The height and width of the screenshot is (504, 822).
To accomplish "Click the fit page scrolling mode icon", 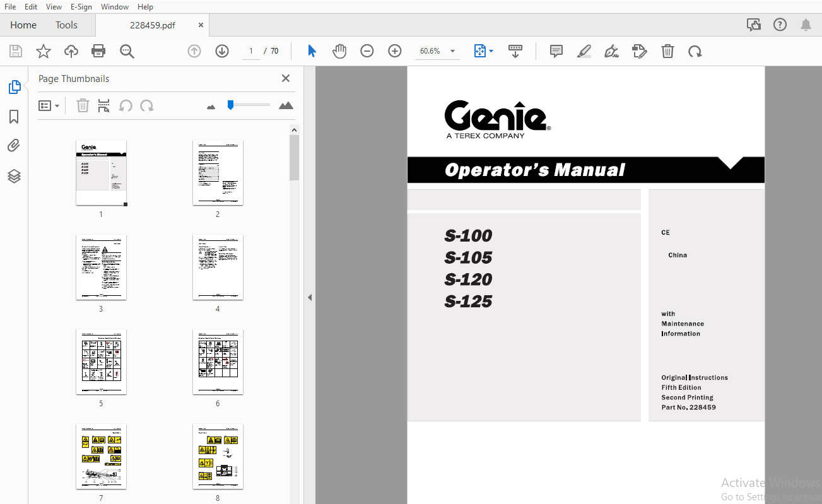I will tap(480, 51).
